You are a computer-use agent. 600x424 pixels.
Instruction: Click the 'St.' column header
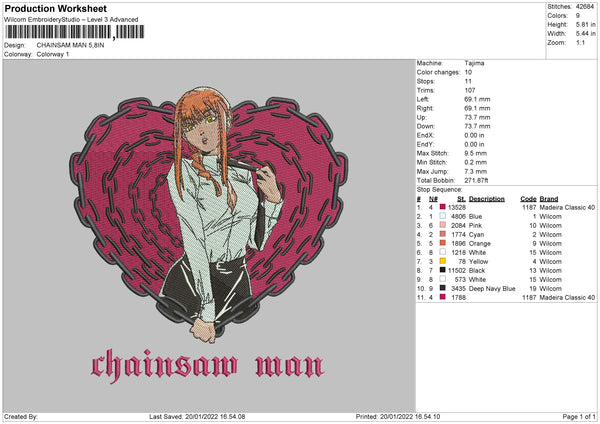click(461, 199)
